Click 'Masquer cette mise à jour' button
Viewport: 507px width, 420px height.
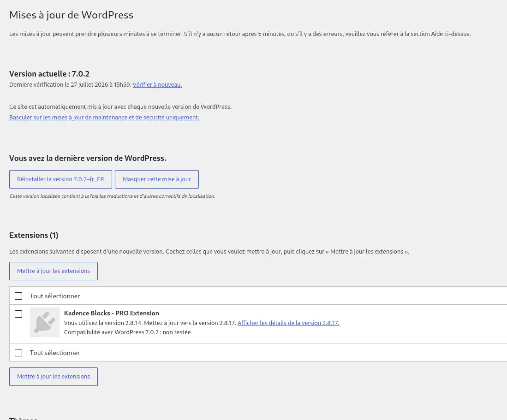click(157, 179)
